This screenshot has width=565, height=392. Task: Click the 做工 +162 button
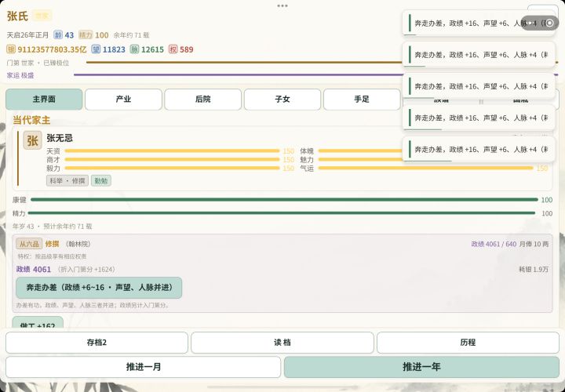[x=38, y=322]
